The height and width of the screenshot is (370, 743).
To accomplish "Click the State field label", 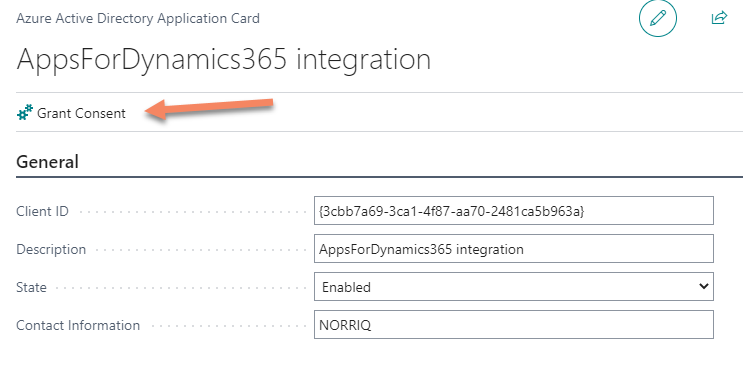I will pyautogui.click(x=31, y=287).
